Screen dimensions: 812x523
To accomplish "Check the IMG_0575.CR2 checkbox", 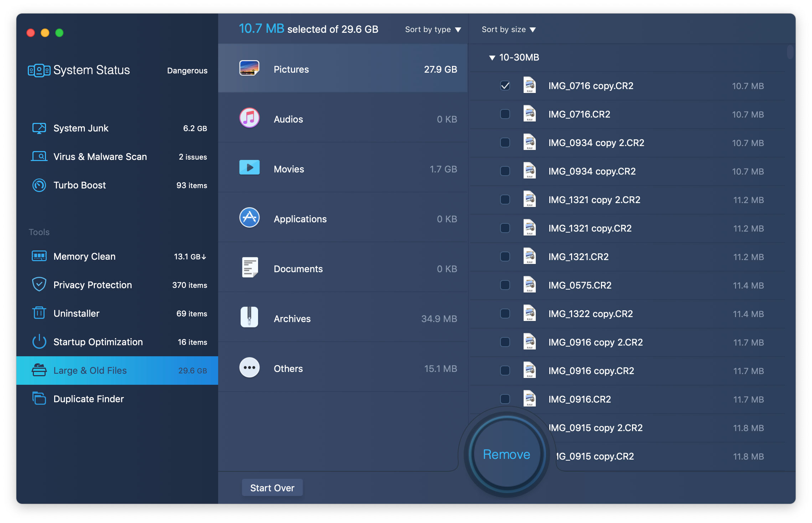I will [505, 285].
